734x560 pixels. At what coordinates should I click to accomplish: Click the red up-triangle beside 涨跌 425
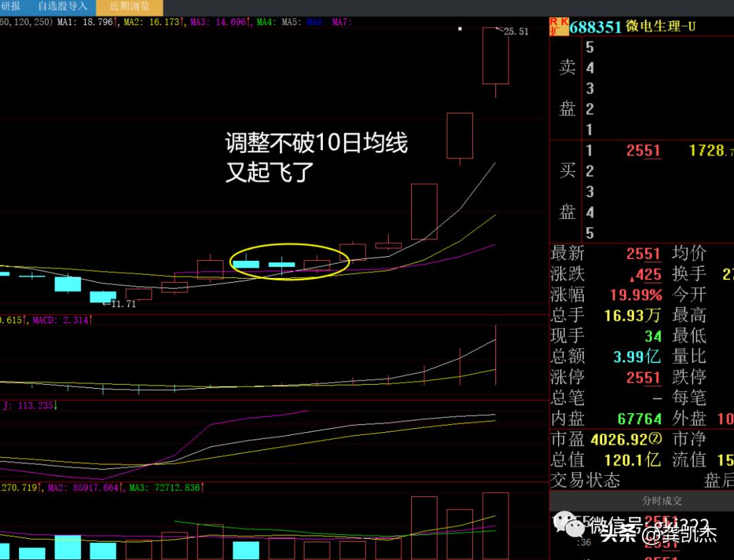(x=631, y=277)
